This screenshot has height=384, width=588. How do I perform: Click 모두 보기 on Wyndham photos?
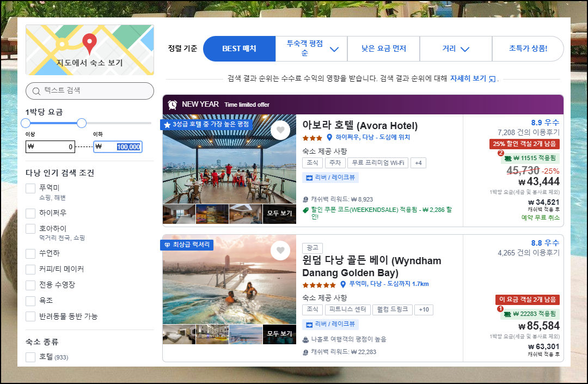coord(279,334)
